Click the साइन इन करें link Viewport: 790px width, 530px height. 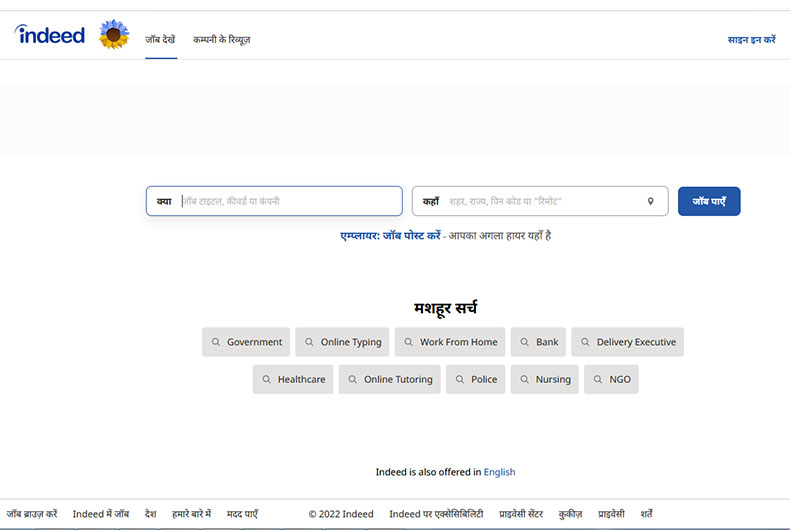point(751,39)
